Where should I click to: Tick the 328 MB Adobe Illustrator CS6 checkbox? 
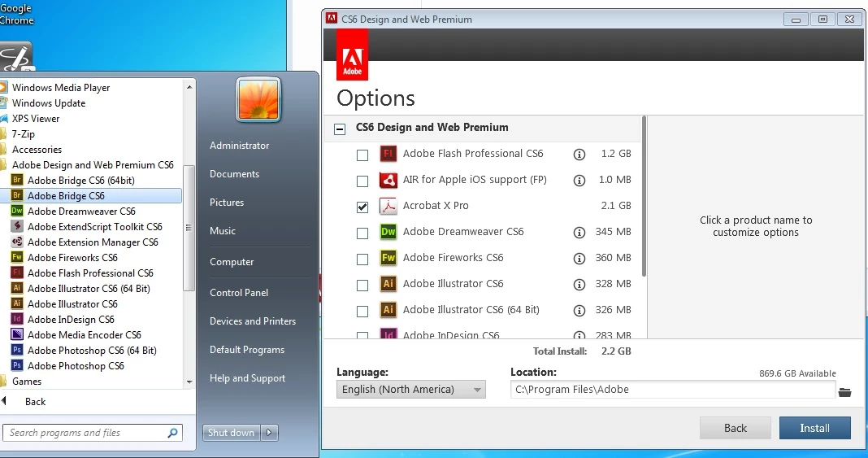coord(362,286)
